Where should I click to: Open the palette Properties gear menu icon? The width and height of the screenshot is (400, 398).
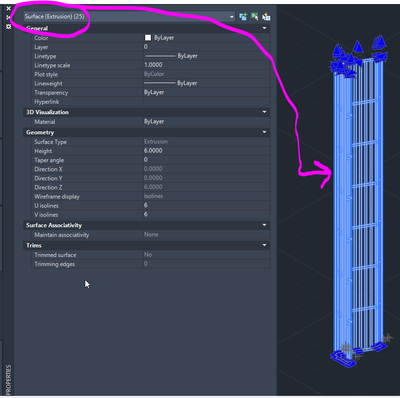point(9,26)
